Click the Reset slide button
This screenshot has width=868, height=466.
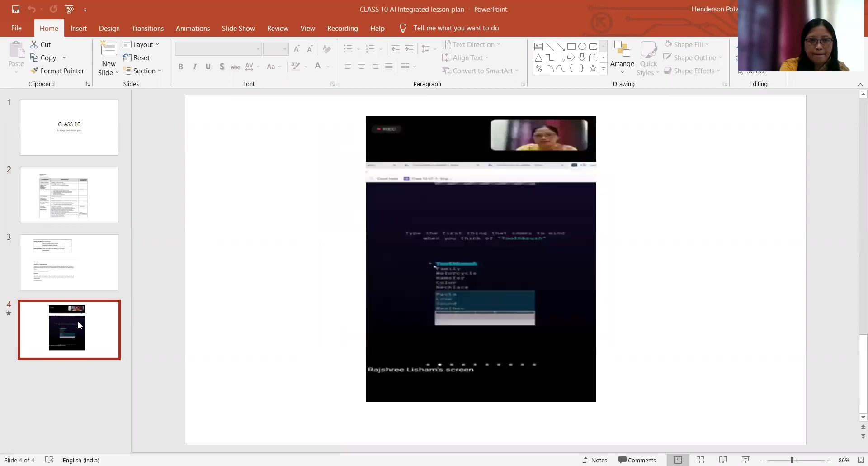[x=136, y=58]
